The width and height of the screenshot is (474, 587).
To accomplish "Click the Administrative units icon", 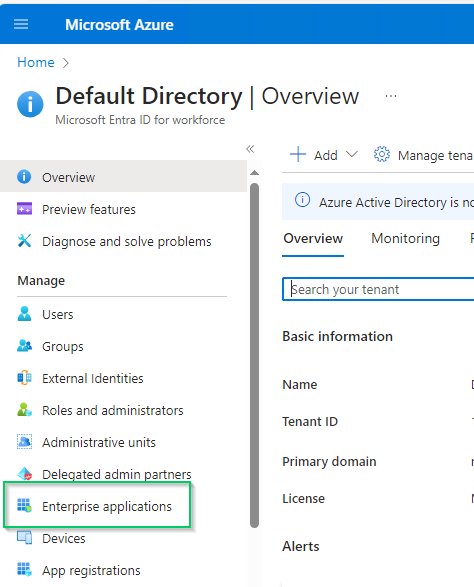I will tap(24, 442).
